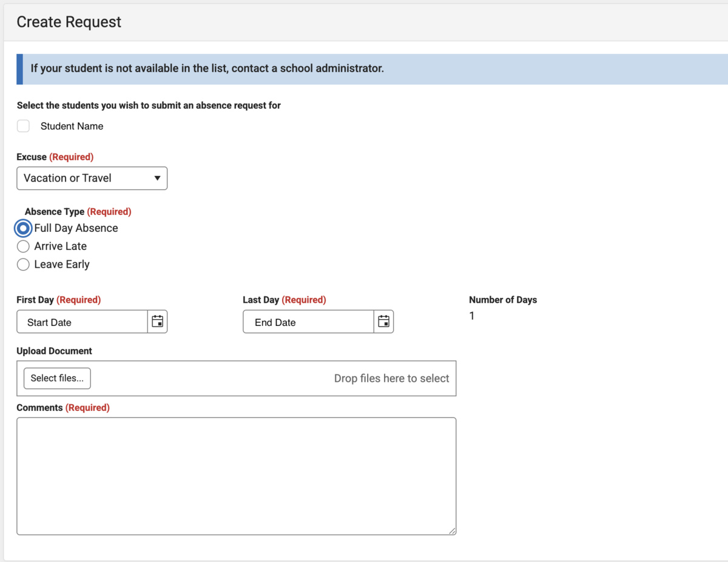728x562 pixels.
Task: Click inside the Comments text area
Action: point(236,476)
